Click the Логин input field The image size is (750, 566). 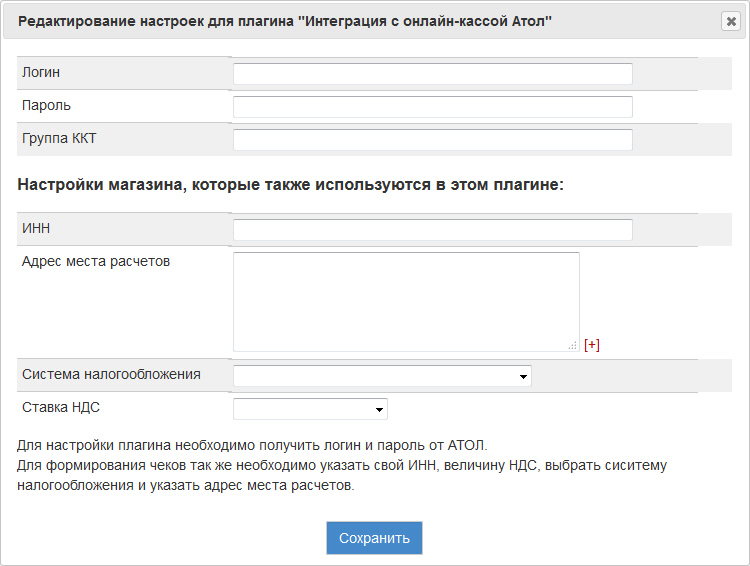433,74
